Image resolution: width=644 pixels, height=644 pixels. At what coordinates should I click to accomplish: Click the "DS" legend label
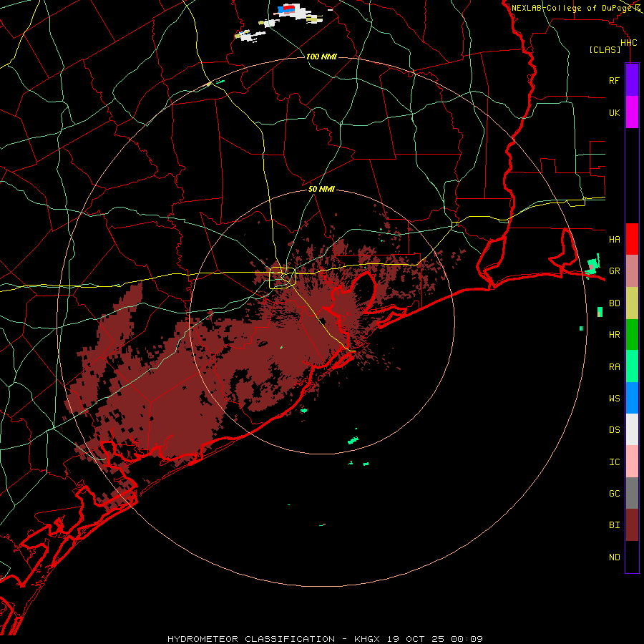point(614,430)
